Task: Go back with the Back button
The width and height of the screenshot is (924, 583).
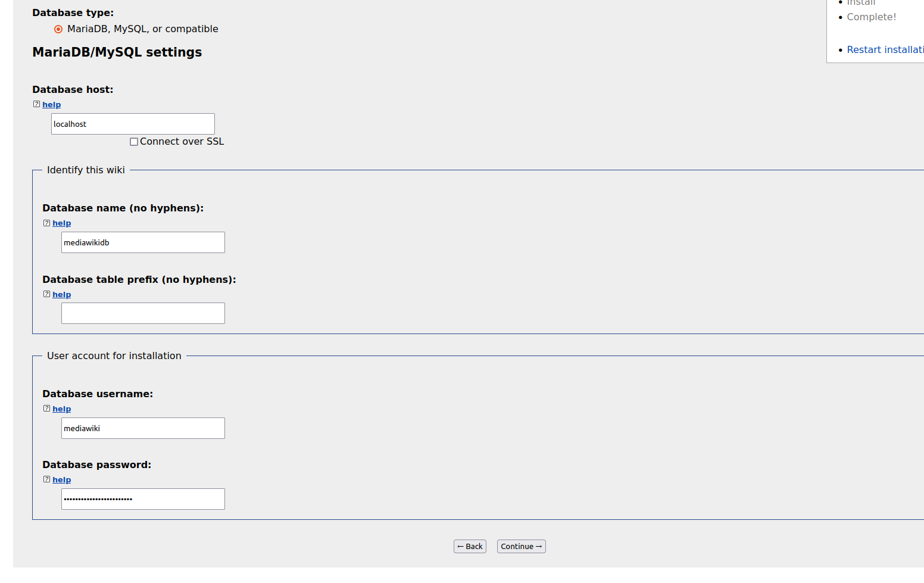Action: [x=470, y=547]
